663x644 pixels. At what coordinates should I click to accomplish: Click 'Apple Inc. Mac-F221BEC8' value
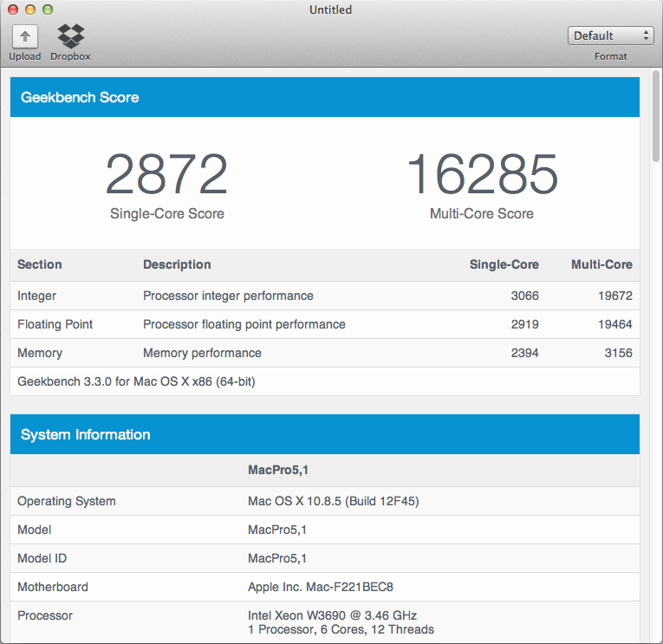pos(321,587)
